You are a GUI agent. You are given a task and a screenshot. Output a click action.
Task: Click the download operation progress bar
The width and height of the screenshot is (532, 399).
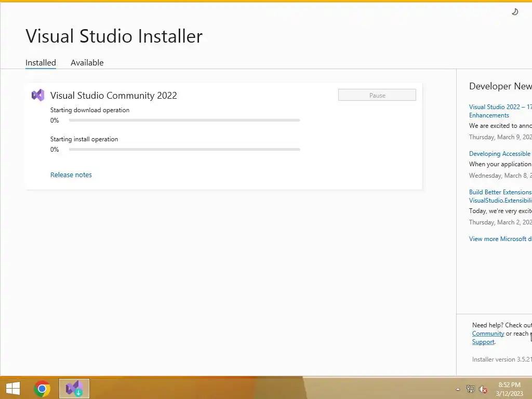point(184,120)
